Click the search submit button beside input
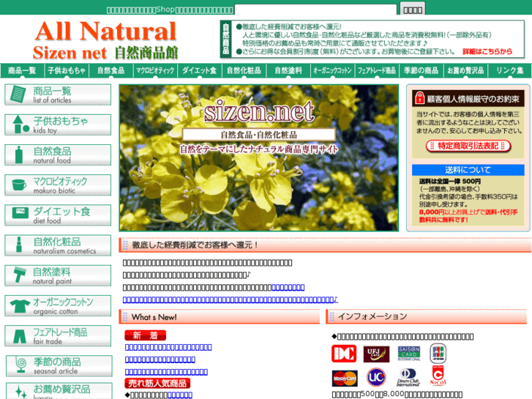Screen dimensions: 532x399 (x=412, y=10)
